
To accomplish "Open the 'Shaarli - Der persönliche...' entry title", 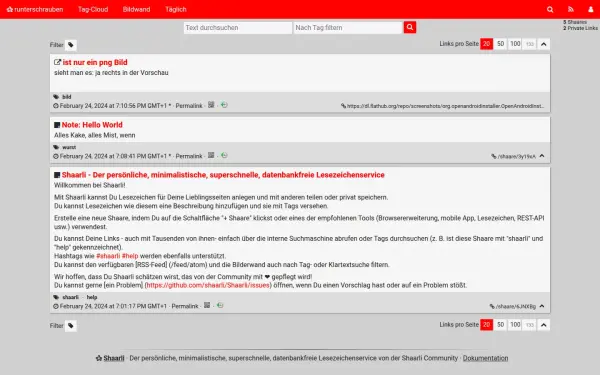I will point(223,175).
